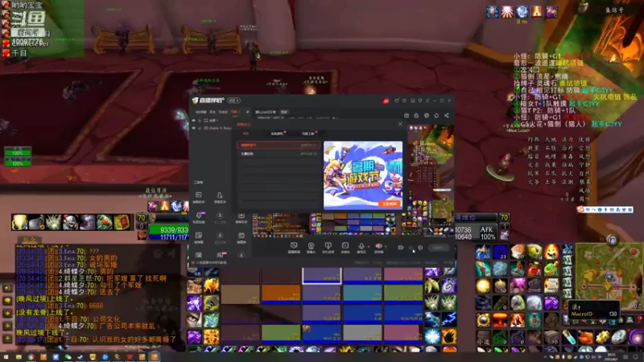Click the screenshot camera icon at the streaming app's top right

pos(407,116)
